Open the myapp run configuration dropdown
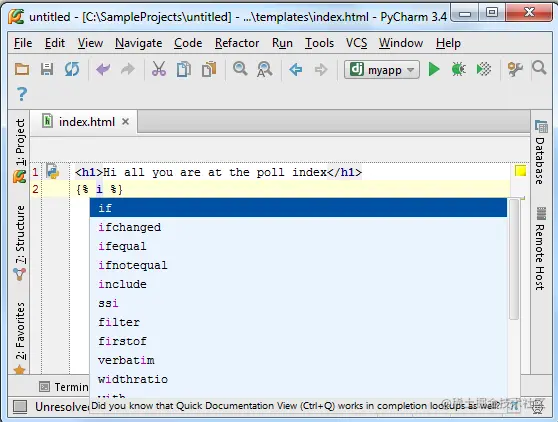 382,69
